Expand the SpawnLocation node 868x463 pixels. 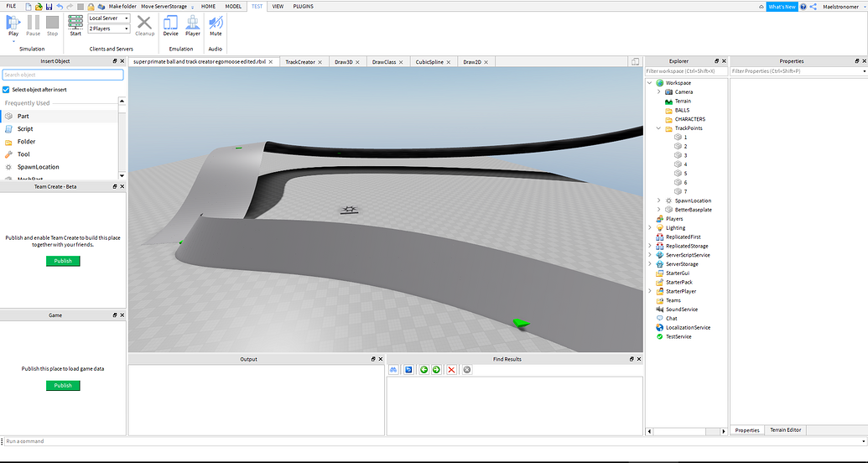click(658, 200)
